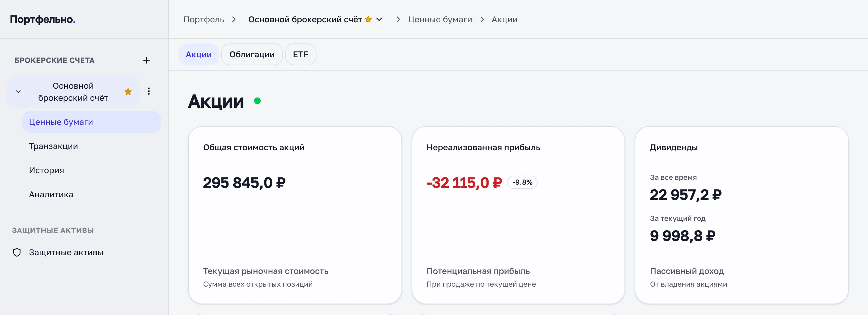Open Аналитика in sidebar
Viewport: 868px width, 315px height.
[51, 195]
